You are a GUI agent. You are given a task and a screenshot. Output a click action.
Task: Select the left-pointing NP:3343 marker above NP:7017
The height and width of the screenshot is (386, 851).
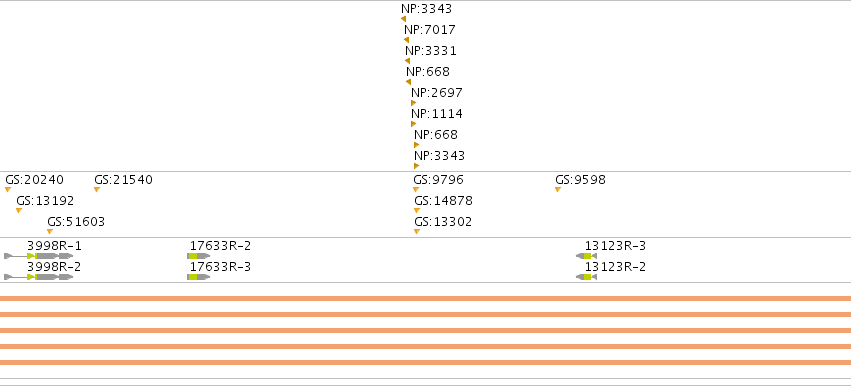[403, 19]
